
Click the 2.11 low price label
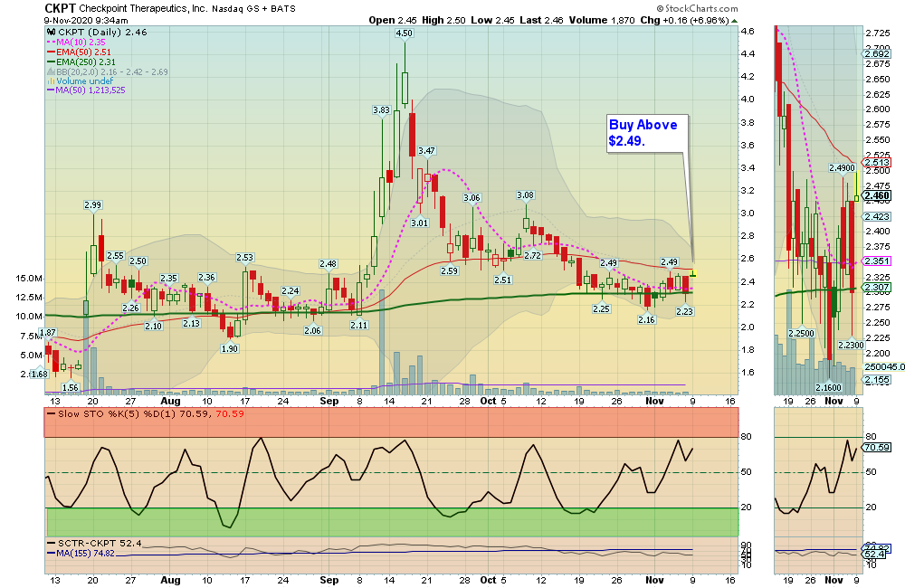pos(359,325)
